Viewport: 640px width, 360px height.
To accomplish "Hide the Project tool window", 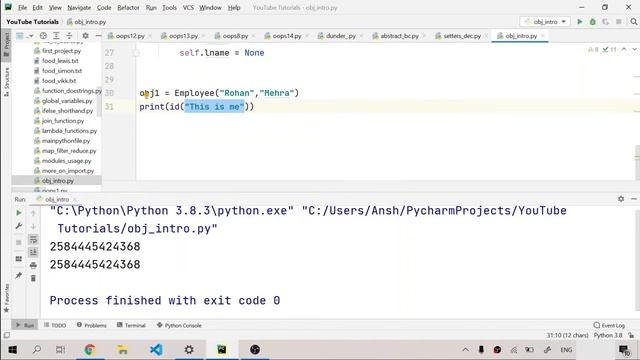I will [98, 36].
